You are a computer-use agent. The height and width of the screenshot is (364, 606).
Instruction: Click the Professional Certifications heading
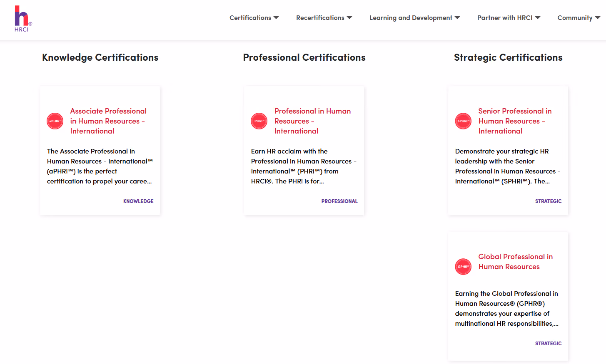click(304, 57)
